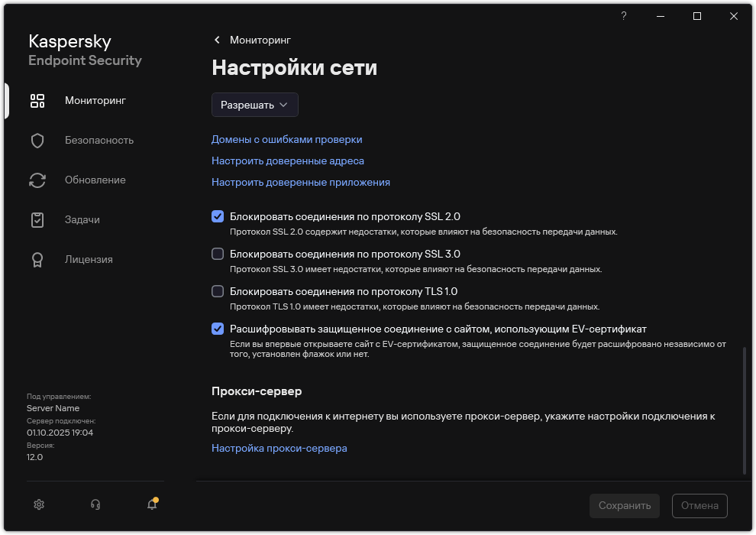This screenshot has width=756, height=535.
Task: Uncheck blocking of SSL 2.0 connections
Action: click(x=218, y=216)
